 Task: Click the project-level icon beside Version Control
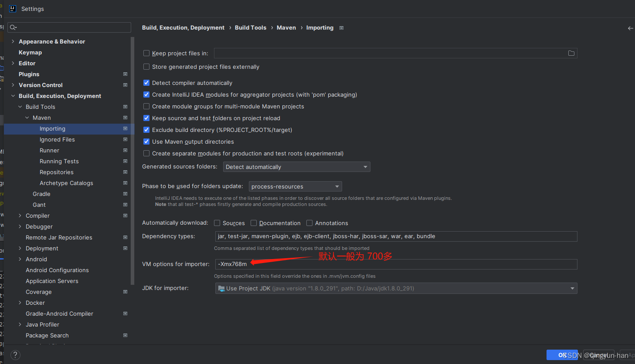(x=125, y=85)
